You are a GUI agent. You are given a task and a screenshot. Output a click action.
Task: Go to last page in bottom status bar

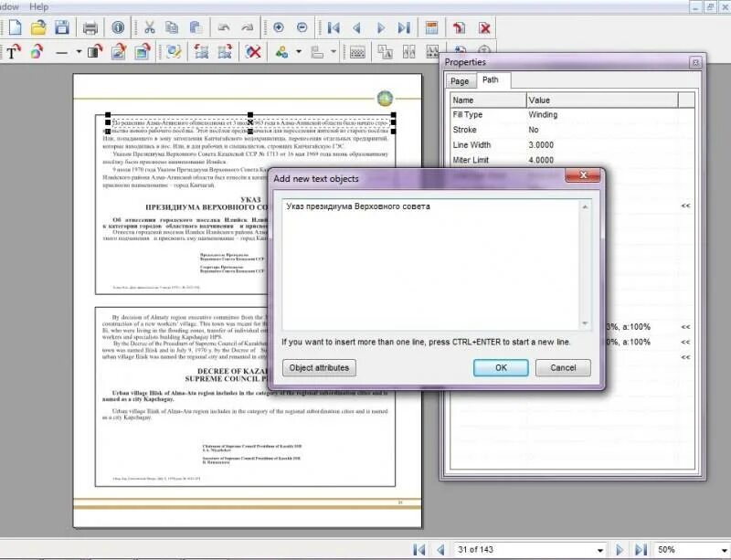pos(641,550)
